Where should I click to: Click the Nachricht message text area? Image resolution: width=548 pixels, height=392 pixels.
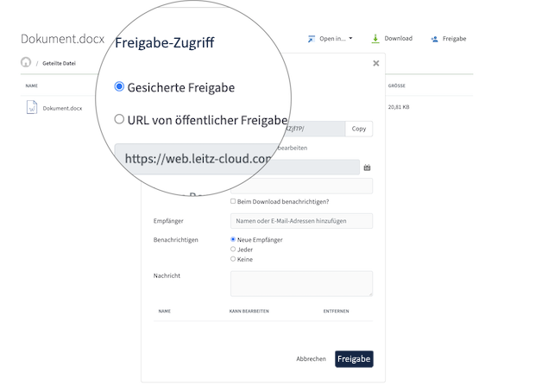(x=301, y=283)
